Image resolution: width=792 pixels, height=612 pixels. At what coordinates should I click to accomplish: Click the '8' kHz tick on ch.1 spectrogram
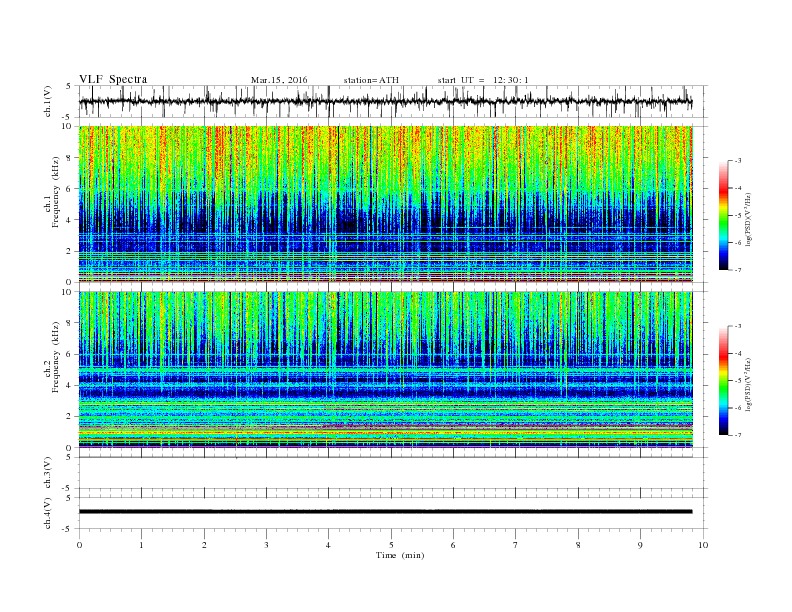click(x=70, y=158)
